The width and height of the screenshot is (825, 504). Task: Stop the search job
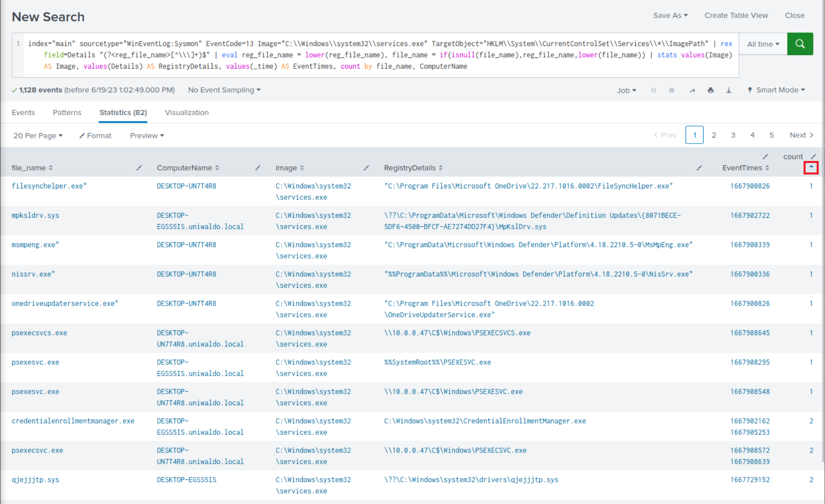pyautogui.click(x=671, y=90)
